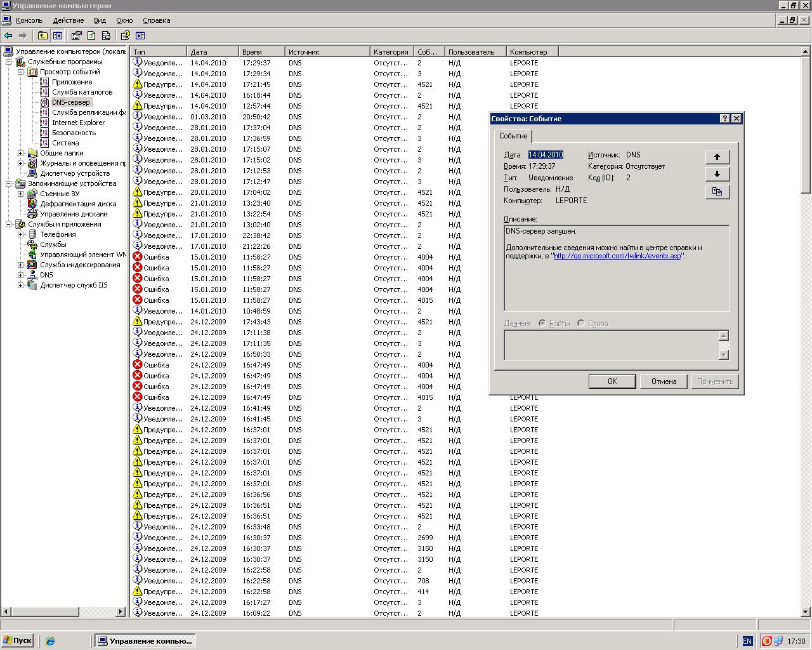Toggle the Show/Hide console tree icon
812x650 pixels.
point(58,36)
